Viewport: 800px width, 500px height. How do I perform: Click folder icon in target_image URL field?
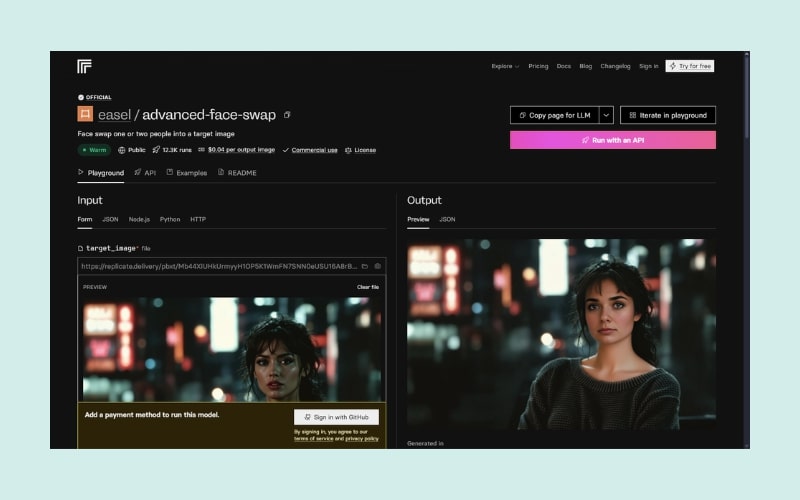click(x=365, y=266)
